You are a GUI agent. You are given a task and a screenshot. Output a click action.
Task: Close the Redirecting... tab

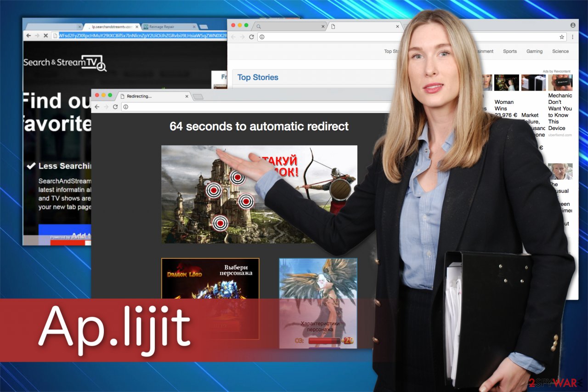coord(187,96)
